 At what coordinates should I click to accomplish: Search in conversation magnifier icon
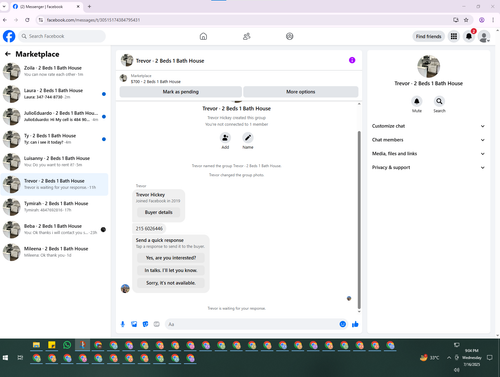click(x=439, y=101)
